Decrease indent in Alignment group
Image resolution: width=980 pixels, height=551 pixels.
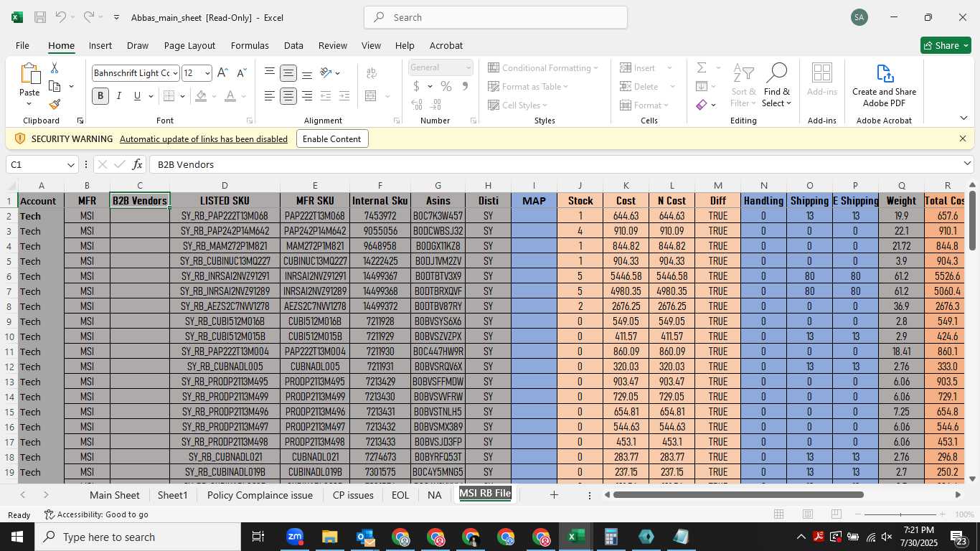326,95
